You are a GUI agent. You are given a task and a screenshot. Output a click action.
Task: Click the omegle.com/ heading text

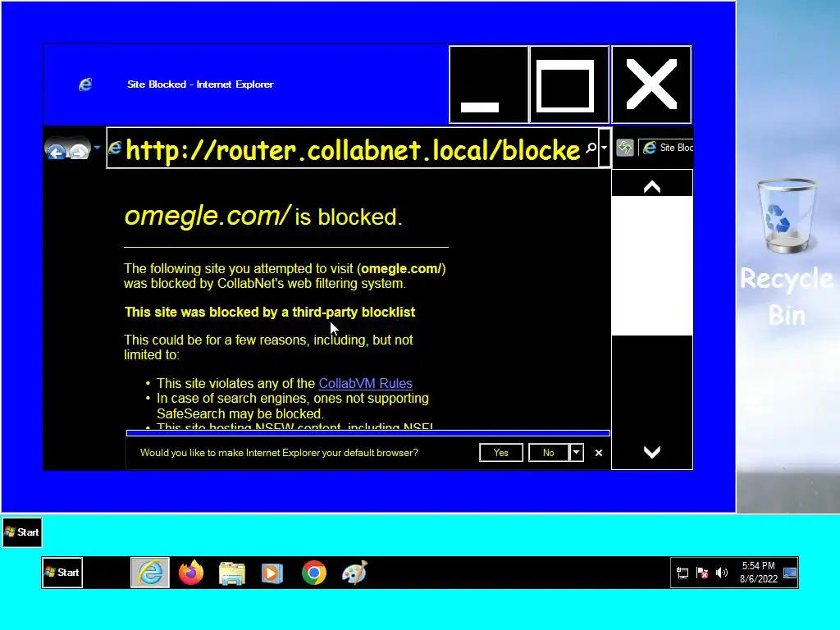(208, 216)
